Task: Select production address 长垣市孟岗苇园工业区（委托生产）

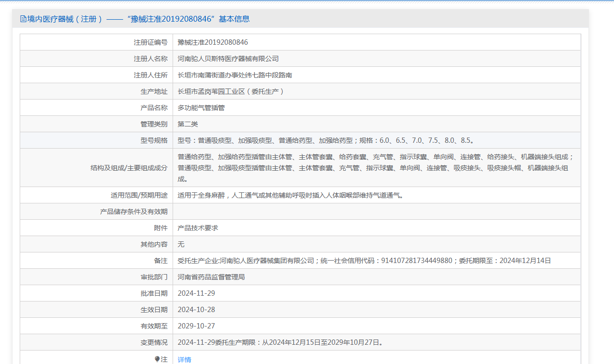Action: (231, 91)
